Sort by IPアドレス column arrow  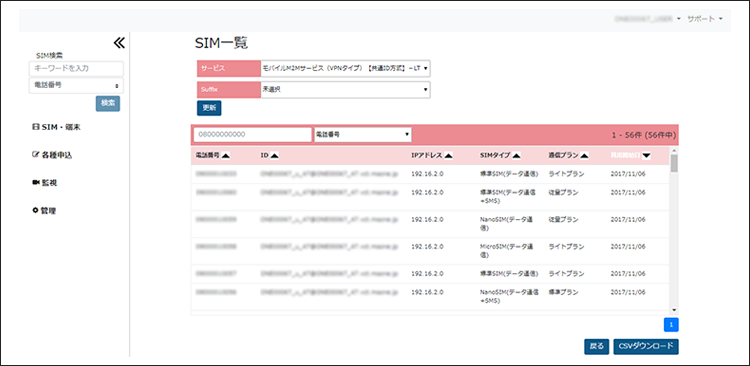[448, 155]
